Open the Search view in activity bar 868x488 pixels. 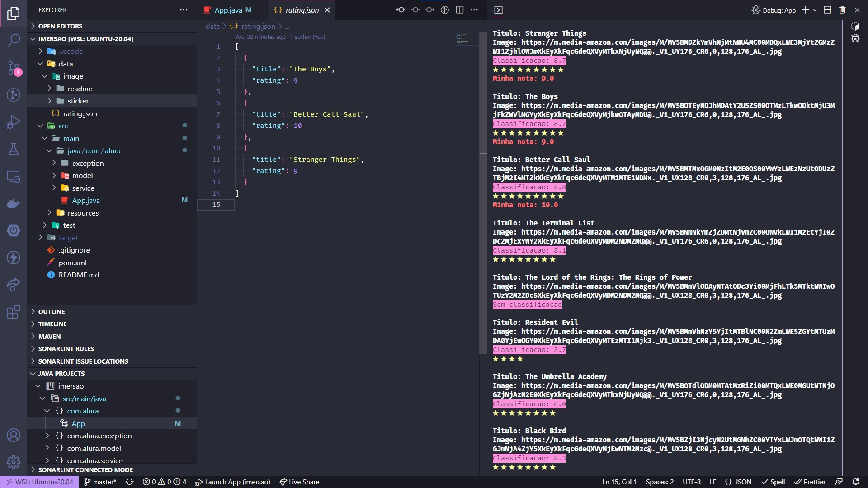coord(14,41)
